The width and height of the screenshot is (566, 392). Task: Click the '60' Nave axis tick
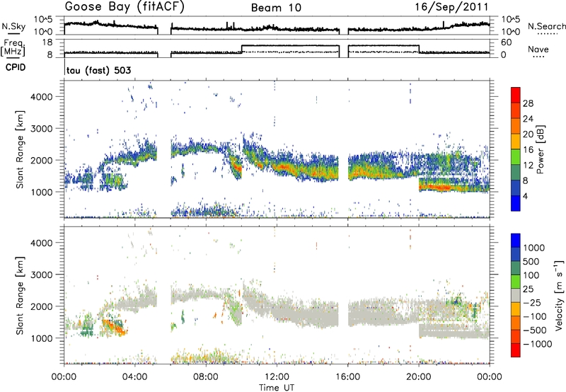click(x=507, y=42)
